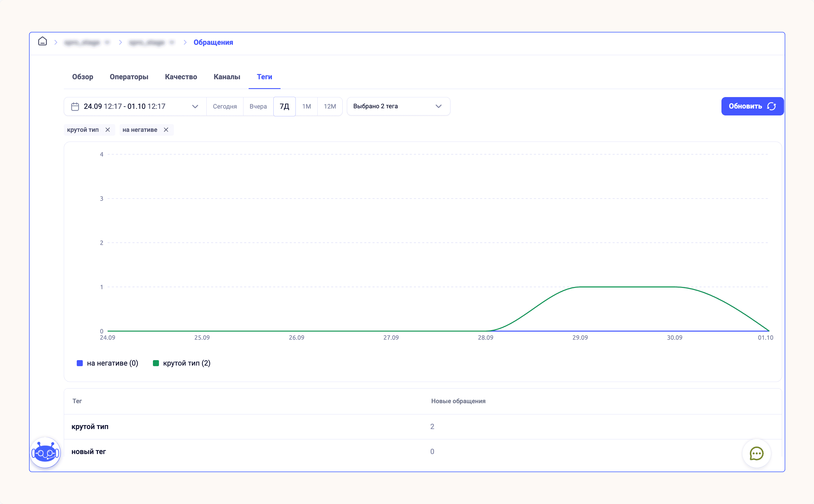Click the refresh icon inside Обновить button
The height and width of the screenshot is (504, 814).
[x=771, y=106]
